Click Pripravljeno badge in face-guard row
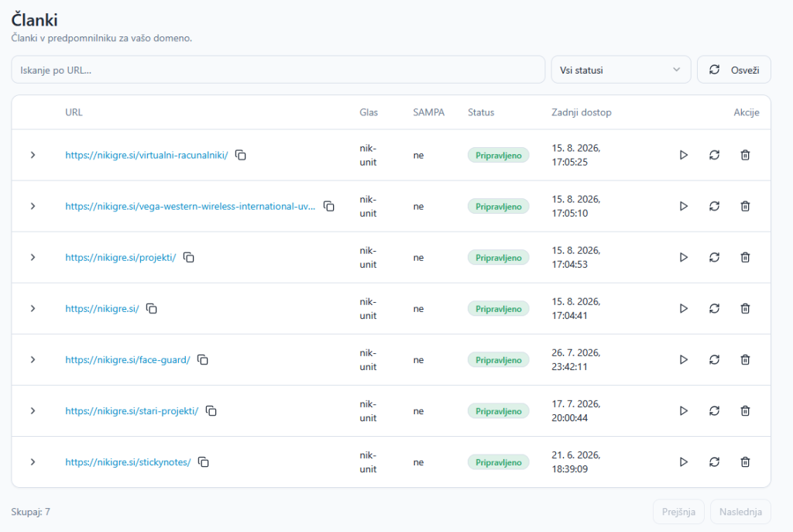Screen dimensions: 793x532 [x=499, y=359]
